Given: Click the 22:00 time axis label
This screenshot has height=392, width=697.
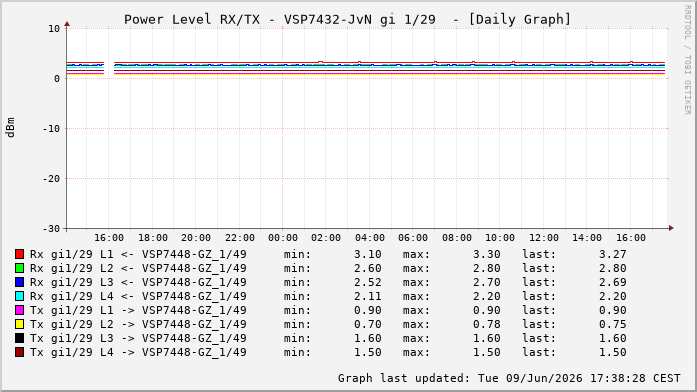Looking at the screenshot, I should tap(240, 238).
